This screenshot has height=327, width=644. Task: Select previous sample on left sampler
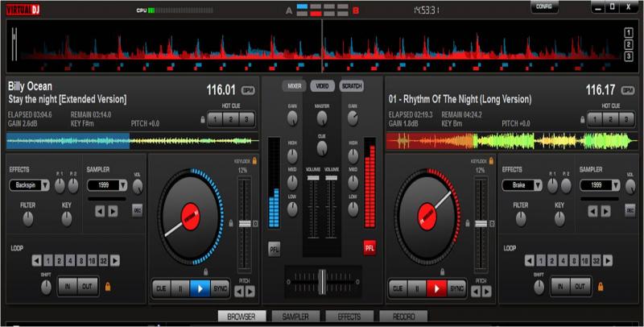(x=100, y=211)
